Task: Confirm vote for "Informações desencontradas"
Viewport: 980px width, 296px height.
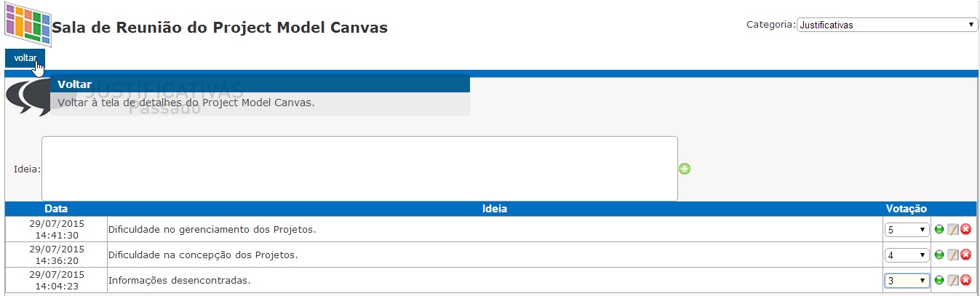Action: click(x=939, y=280)
